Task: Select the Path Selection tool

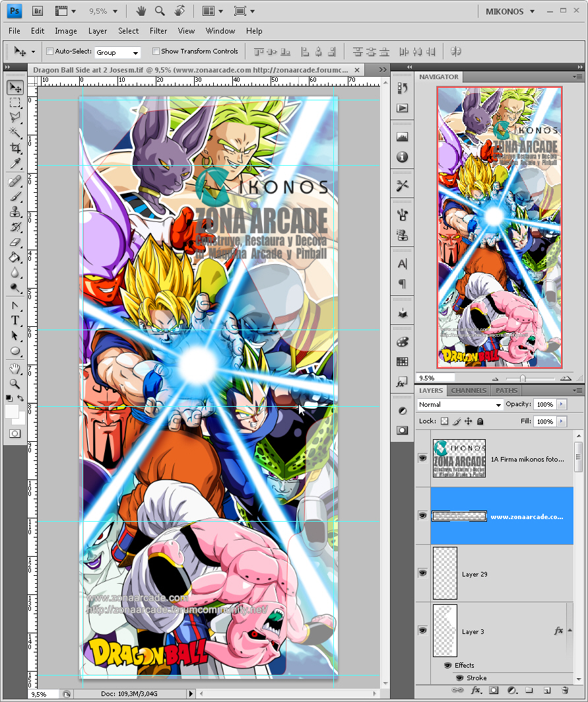Action: pos(15,335)
